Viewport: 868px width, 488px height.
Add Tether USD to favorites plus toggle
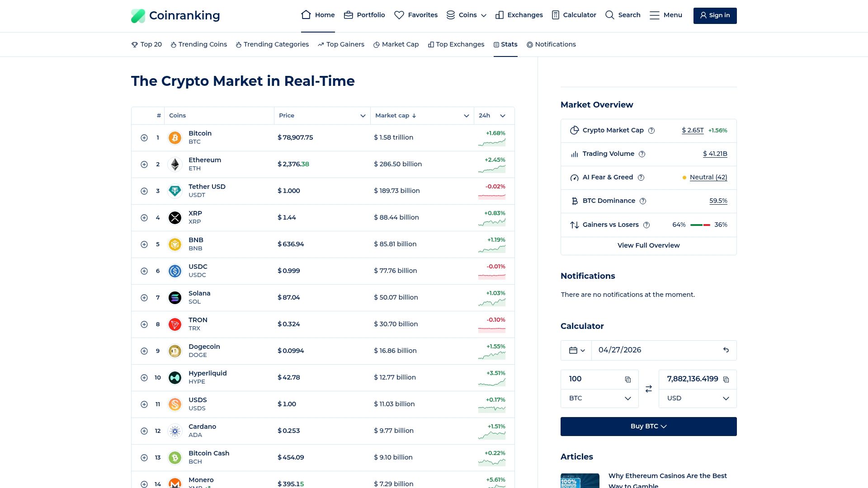tap(144, 191)
